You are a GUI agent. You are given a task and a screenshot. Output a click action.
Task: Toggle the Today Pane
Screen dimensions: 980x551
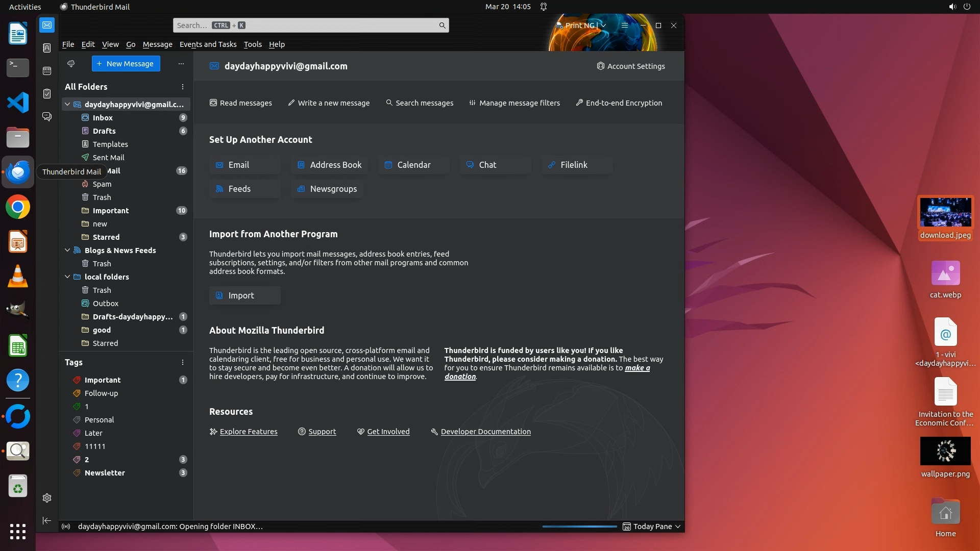click(x=652, y=527)
